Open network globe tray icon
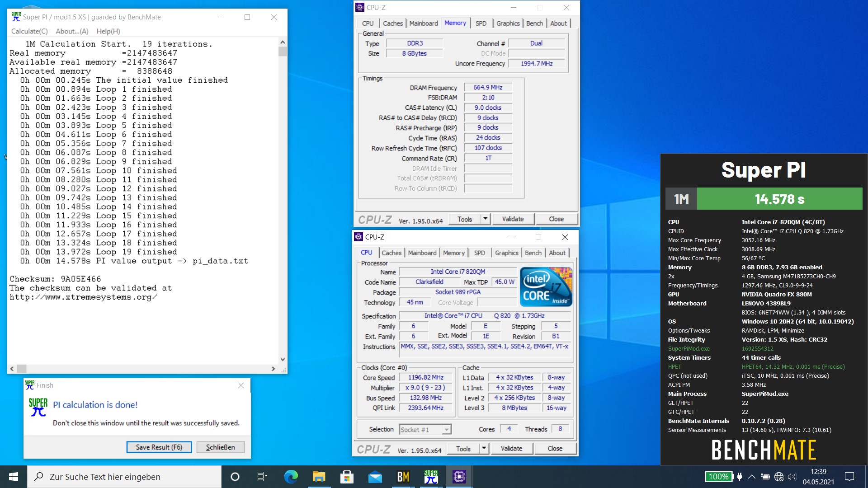 pyautogui.click(x=778, y=477)
